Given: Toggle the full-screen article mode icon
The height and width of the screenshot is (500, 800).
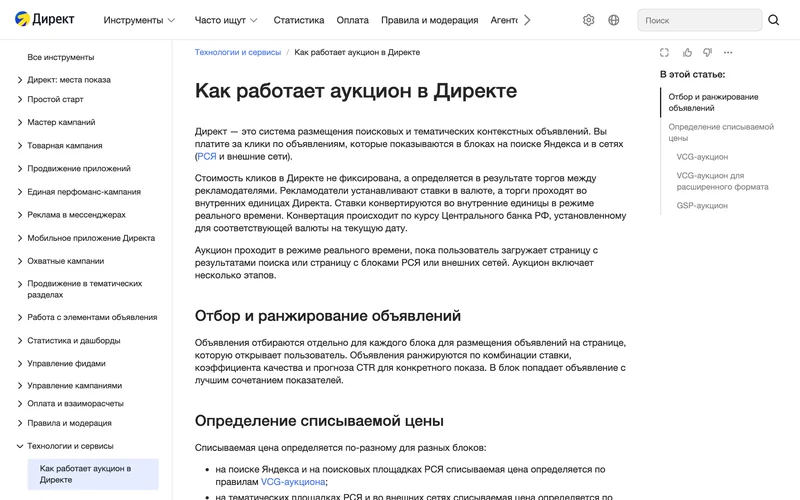Looking at the screenshot, I should (x=664, y=53).
